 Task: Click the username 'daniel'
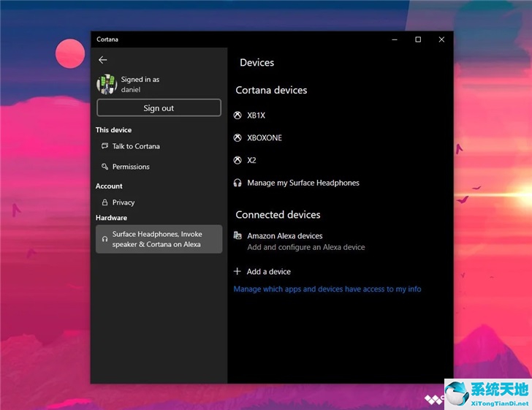(x=131, y=90)
